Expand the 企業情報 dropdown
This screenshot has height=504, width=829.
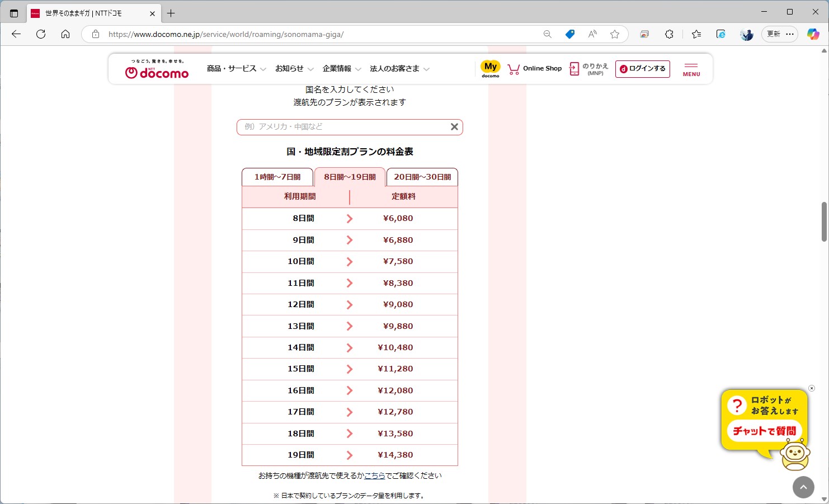338,68
